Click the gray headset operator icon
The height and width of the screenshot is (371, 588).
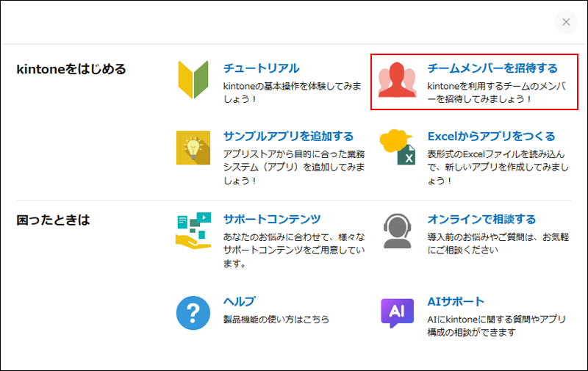point(398,231)
